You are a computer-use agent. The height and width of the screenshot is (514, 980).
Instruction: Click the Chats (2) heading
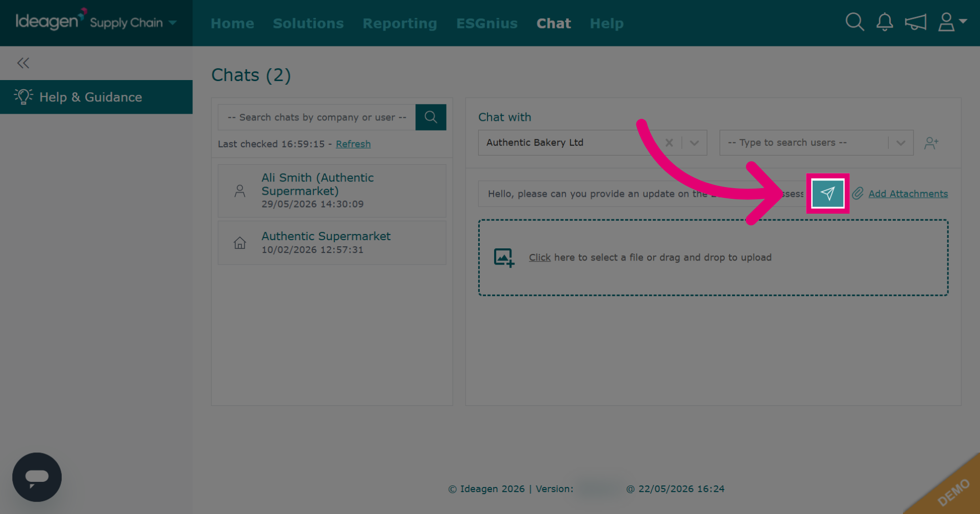251,75
